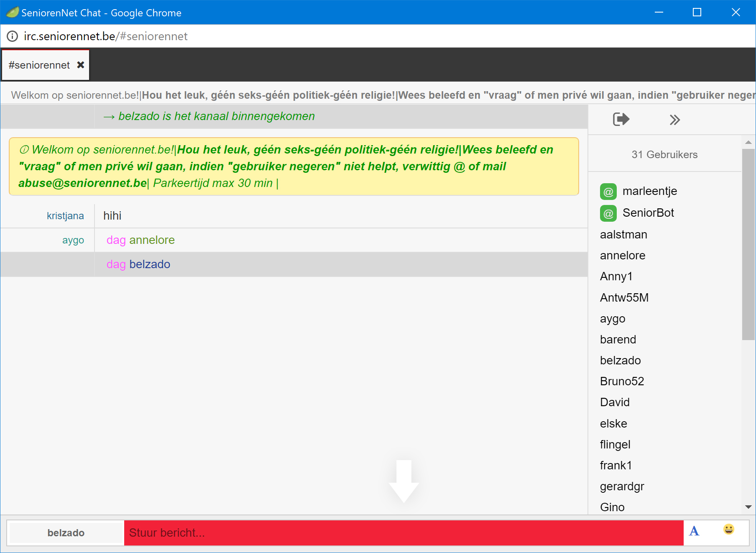This screenshot has width=756, height=553.
Task: Open text formatting 'A' icon
Action: coord(694,531)
